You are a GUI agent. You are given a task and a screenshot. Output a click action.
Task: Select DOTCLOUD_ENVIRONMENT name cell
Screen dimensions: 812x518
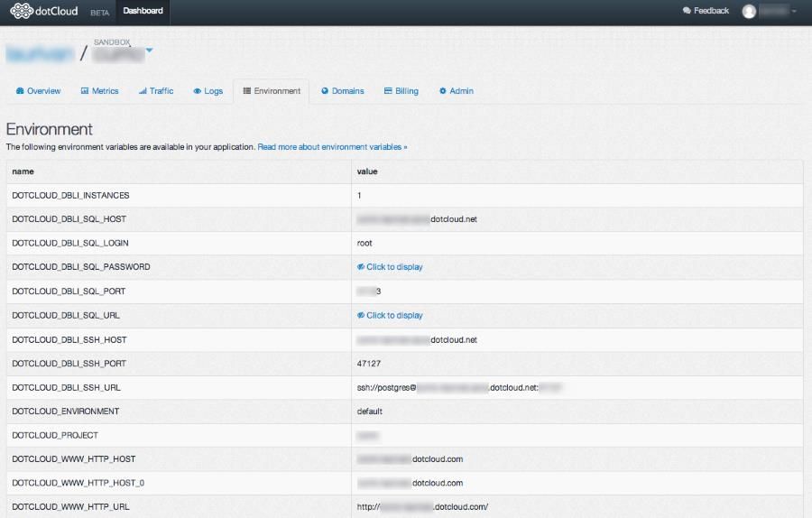pyautogui.click(x=179, y=412)
